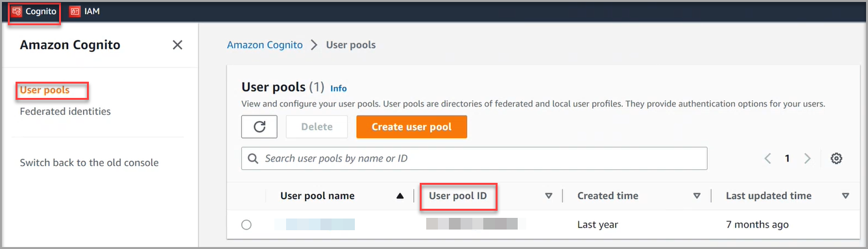
Task: Click the User pools breadcrumb text
Action: point(351,45)
